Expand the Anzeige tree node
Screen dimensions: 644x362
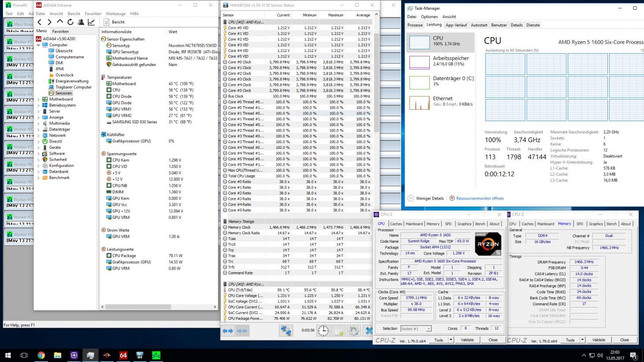tap(38, 117)
